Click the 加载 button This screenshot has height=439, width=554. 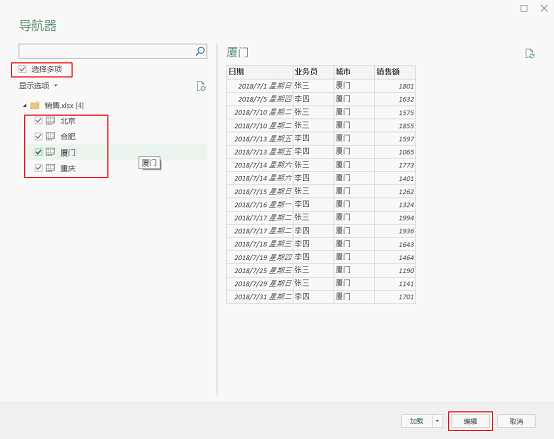pyautogui.click(x=417, y=421)
